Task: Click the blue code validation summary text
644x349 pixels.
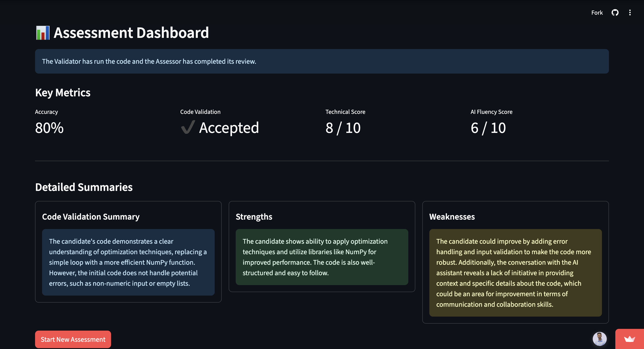Action: click(x=128, y=262)
